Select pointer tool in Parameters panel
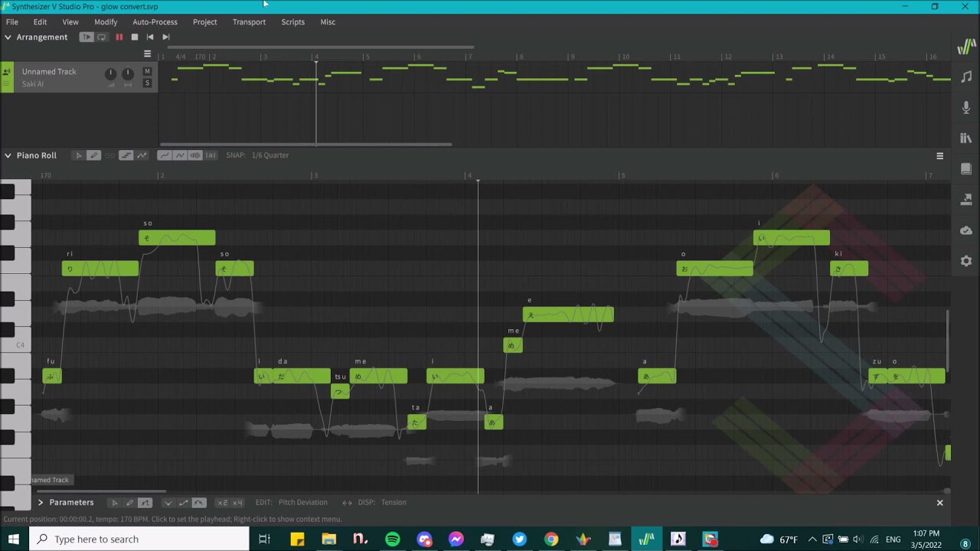Viewport: 980px width, 551px height. click(x=114, y=503)
